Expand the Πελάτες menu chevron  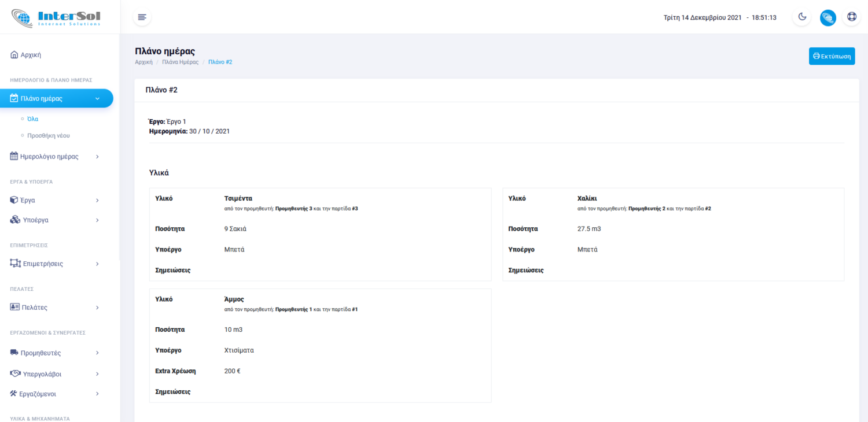[97, 308]
